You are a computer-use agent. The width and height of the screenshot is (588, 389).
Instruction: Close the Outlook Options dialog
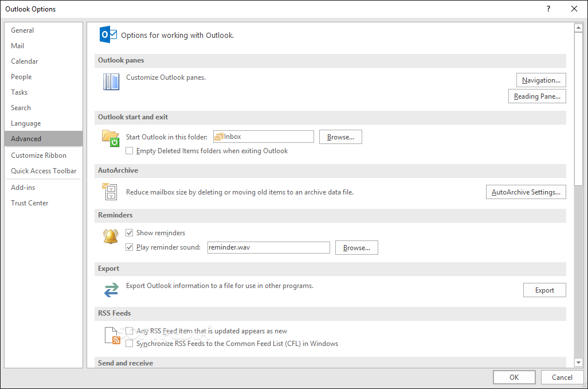pos(574,9)
